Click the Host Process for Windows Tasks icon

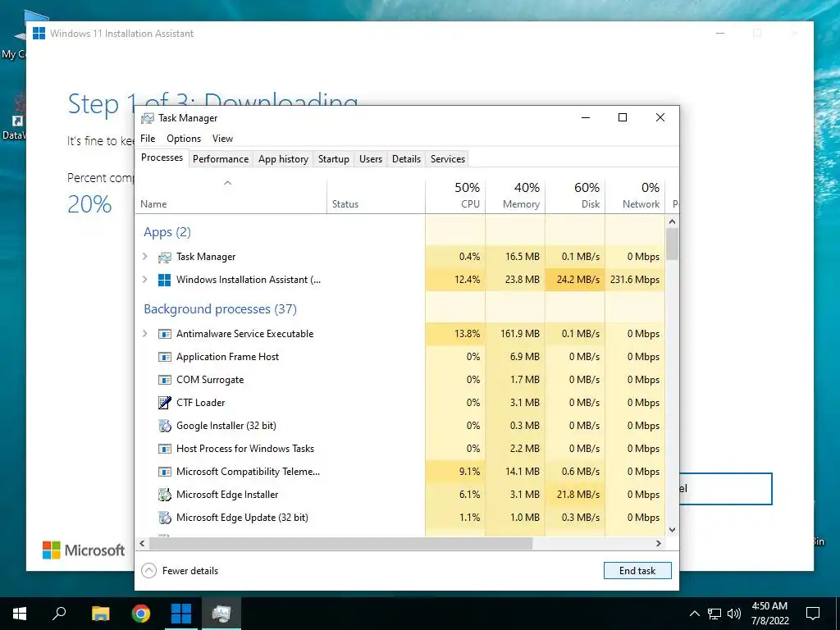pyautogui.click(x=164, y=449)
